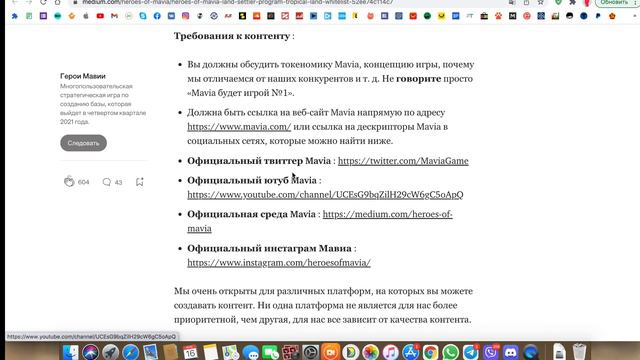Open Maps from the Dock
This screenshot has height=360, width=640.
tap(231, 352)
